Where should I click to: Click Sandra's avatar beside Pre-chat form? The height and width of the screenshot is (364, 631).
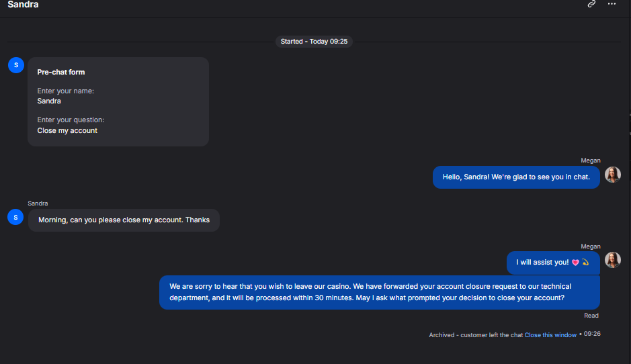[x=16, y=65]
